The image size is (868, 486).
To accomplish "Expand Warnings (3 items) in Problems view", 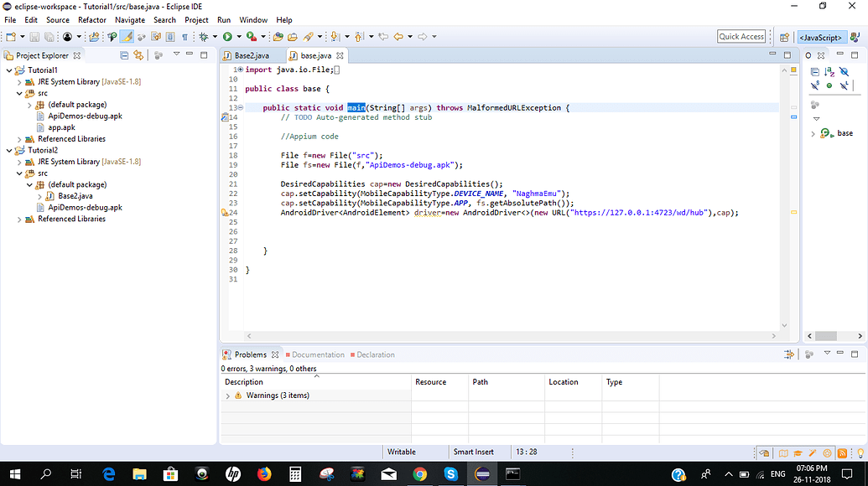I will pos(227,395).
